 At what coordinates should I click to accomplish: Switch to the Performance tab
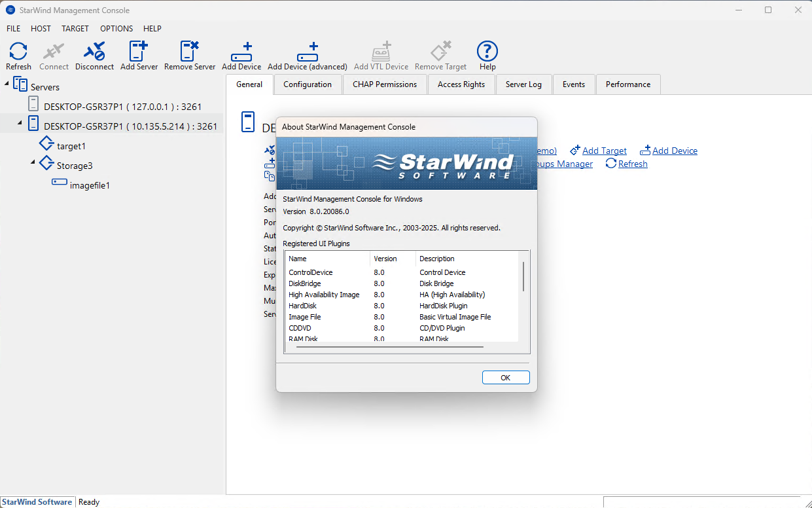click(628, 84)
